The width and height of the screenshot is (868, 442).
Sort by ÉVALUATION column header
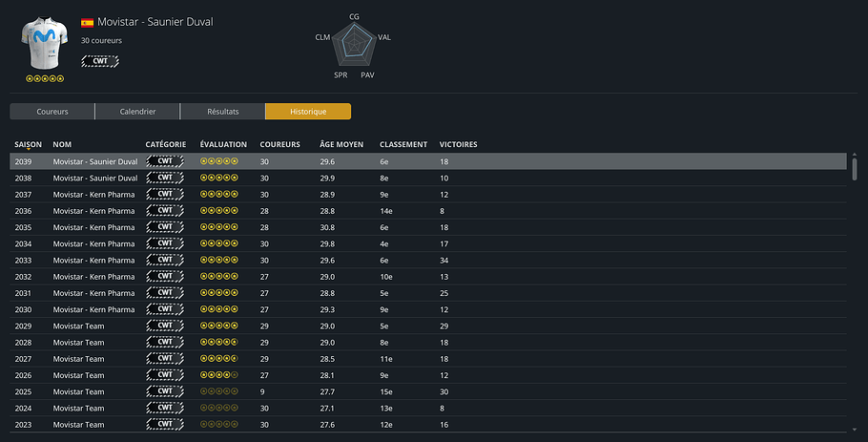pos(223,144)
